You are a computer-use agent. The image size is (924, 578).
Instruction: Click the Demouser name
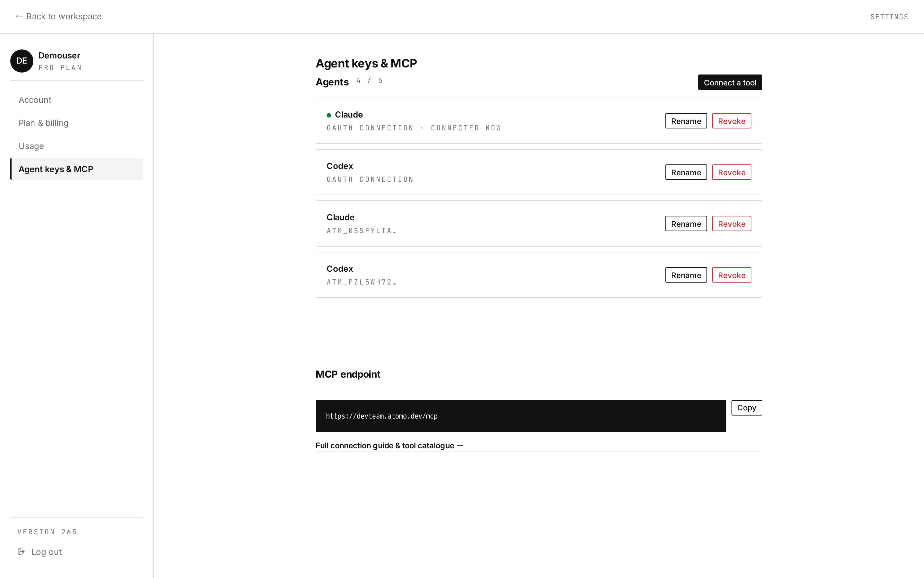click(59, 56)
